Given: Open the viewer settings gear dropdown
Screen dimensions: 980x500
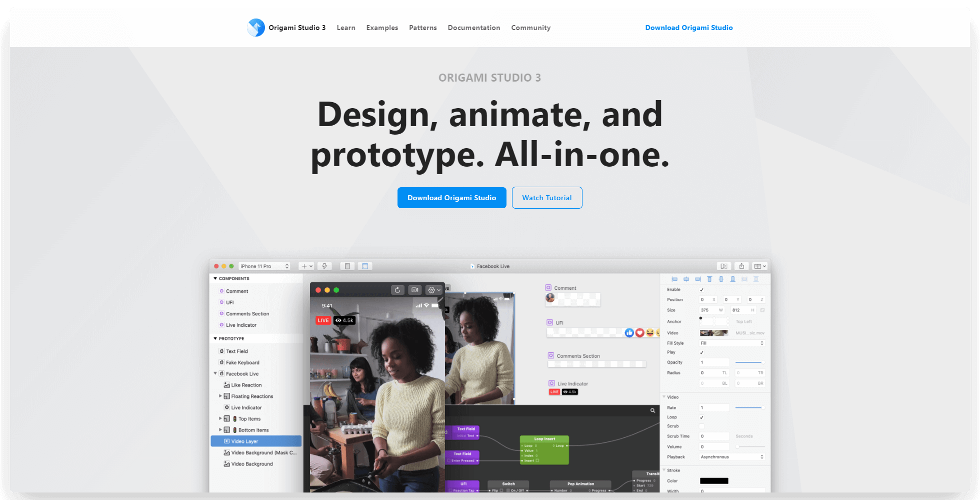Looking at the screenshot, I should point(434,290).
